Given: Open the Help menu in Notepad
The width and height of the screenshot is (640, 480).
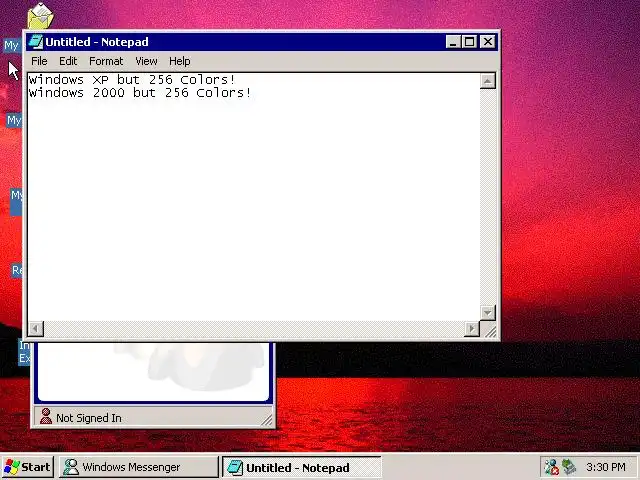Looking at the screenshot, I should coord(180,61).
